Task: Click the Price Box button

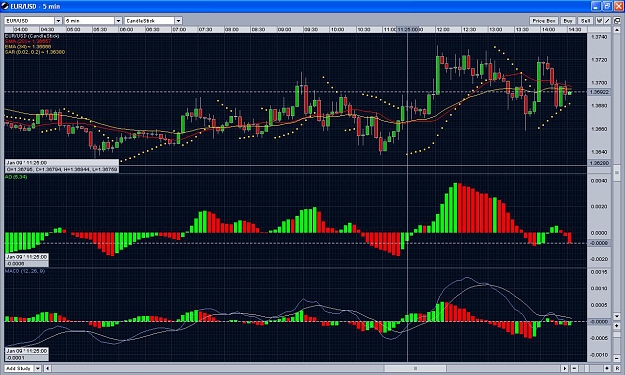Action: click(x=544, y=21)
